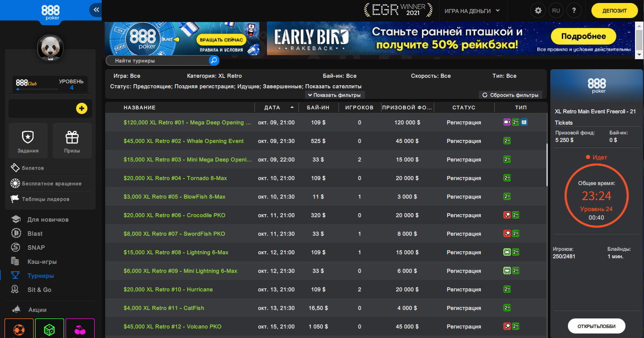Go to Для новичков section
644x338 pixels.
click(48, 220)
